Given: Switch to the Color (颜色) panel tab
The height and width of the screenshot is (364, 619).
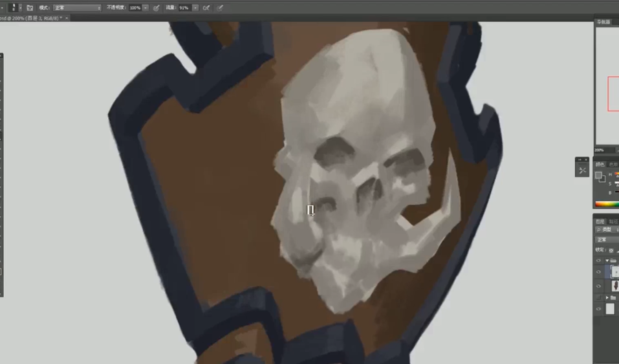Looking at the screenshot, I should (600, 165).
